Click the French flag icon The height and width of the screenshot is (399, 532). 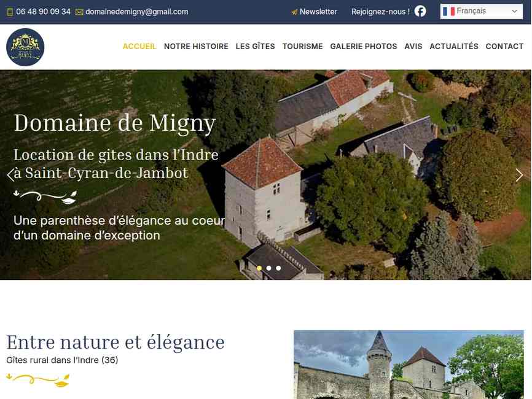pyautogui.click(x=448, y=11)
